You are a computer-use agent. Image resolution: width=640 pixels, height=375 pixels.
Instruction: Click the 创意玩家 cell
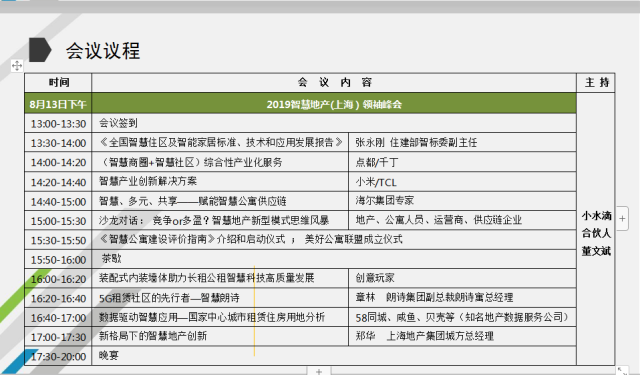tap(462, 278)
